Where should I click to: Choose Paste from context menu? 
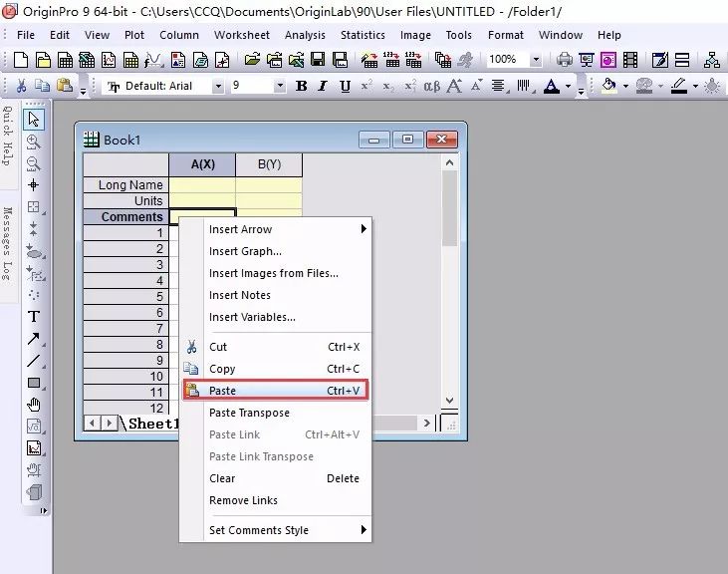coord(276,391)
